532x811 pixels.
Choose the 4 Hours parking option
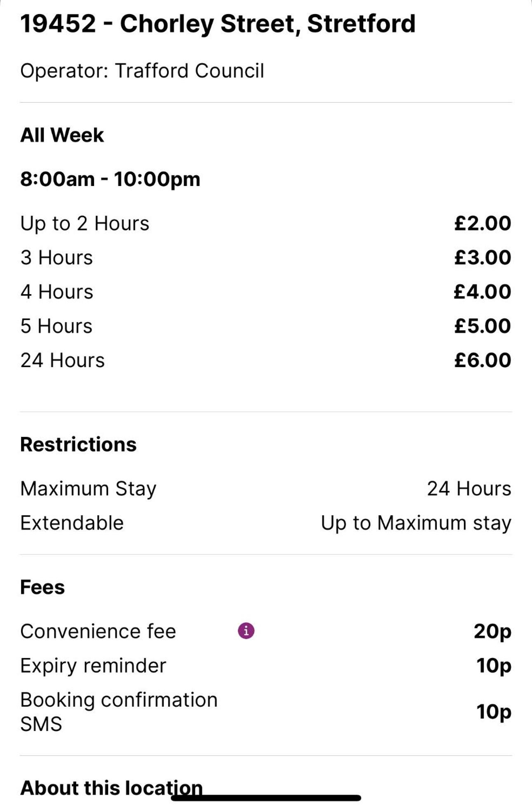[x=266, y=292]
